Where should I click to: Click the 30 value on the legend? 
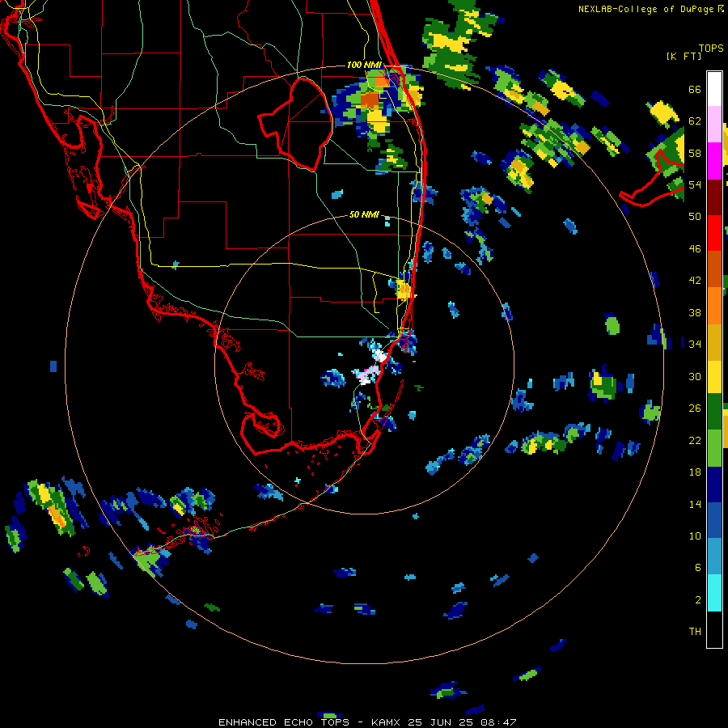(695, 376)
